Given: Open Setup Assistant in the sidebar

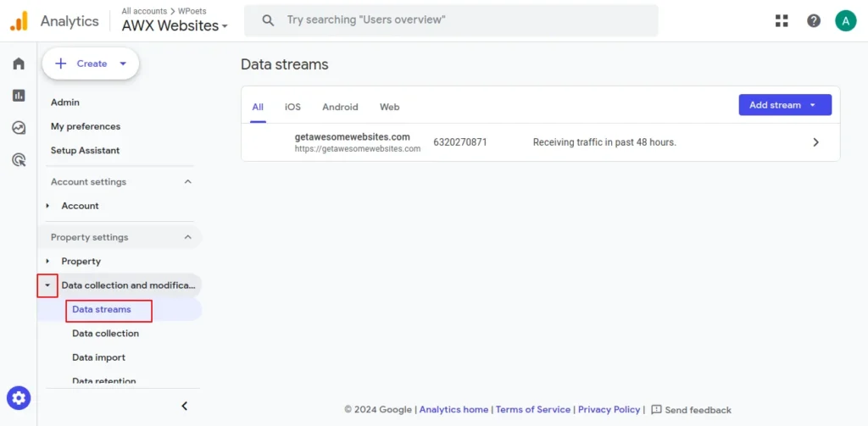Looking at the screenshot, I should pyautogui.click(x=85, y=151).
